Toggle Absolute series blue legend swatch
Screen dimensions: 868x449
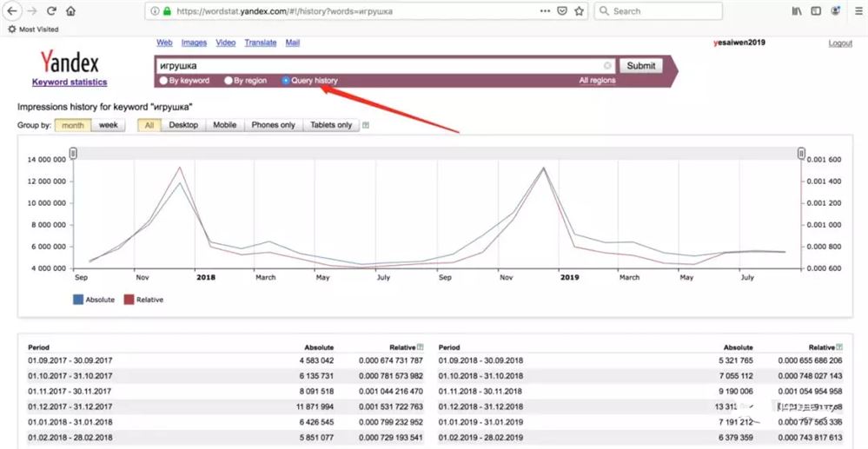coord(78,300)
